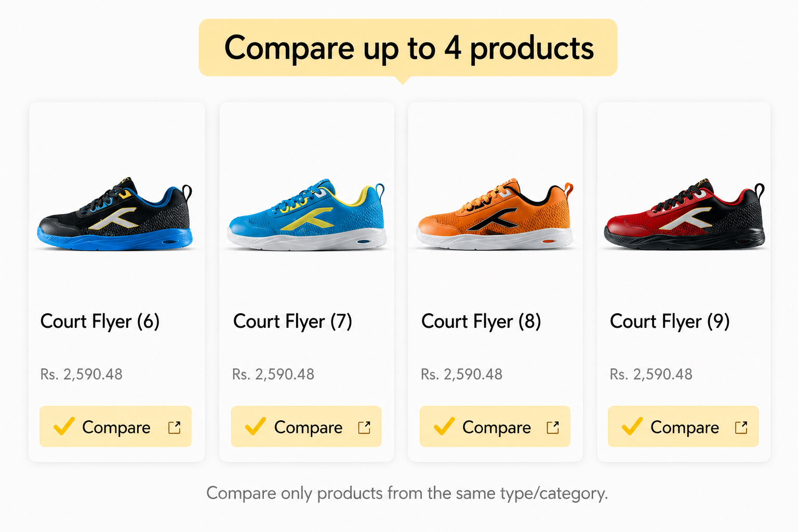This screenshot has width=798, height=532.
Task: Open the Court Flyer (9) product title
Action: [670, 322]
